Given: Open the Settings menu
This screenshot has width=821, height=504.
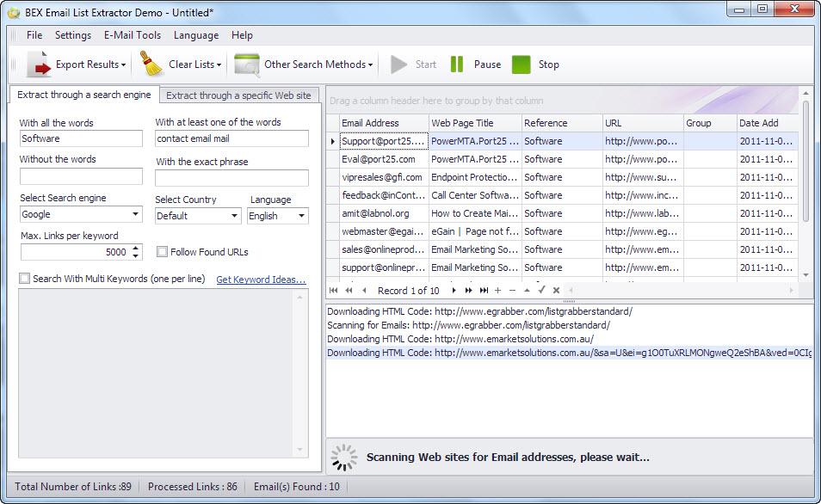Looking at the screenshot, I should coord(73,35).
